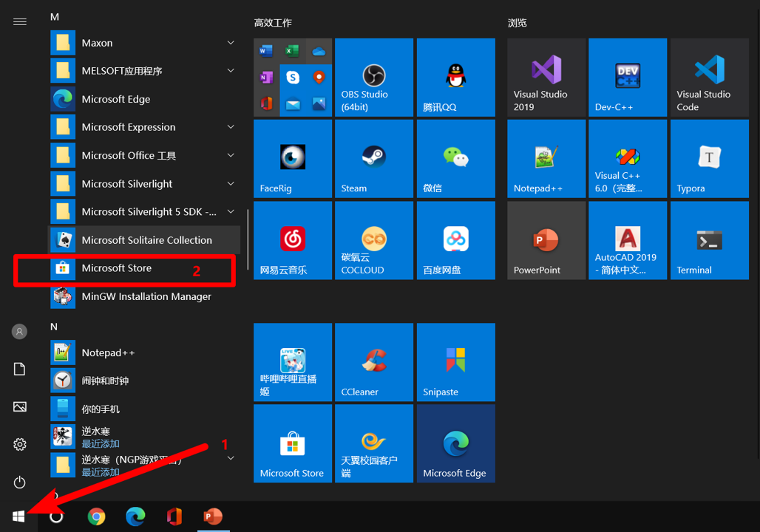Open the Pictures sidebar button
Viewport: 760px width, 532px height.
pyautogui.click(x=19, y=406)
